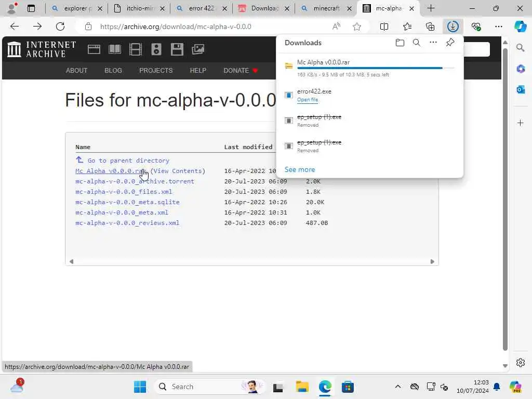Image resolution: width=532 pixels, height=399 pixels.
Task: Close the mc-alpha tab
Action: click(x=411, y=8)
